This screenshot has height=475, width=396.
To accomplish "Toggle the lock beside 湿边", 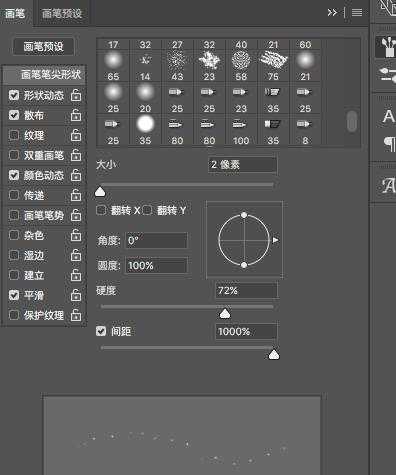I will tap(76, 255).
